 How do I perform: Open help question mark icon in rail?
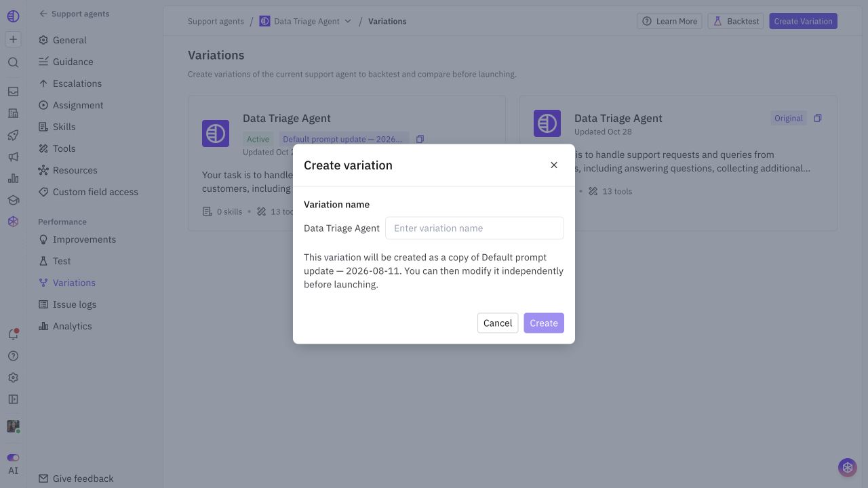[x=13, y=356]
